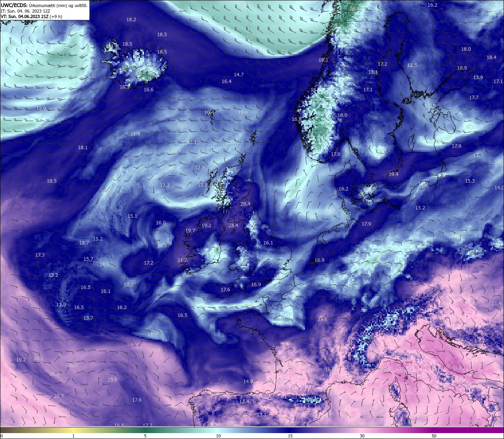Click the 40.3 value over the Balkans

(x=456, y=368)
